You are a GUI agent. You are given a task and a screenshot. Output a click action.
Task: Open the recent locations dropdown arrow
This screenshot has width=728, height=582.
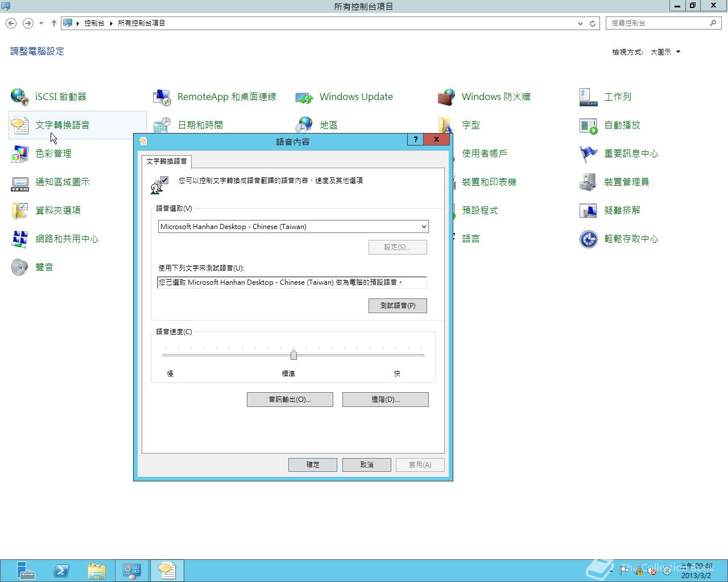(41, 23)
